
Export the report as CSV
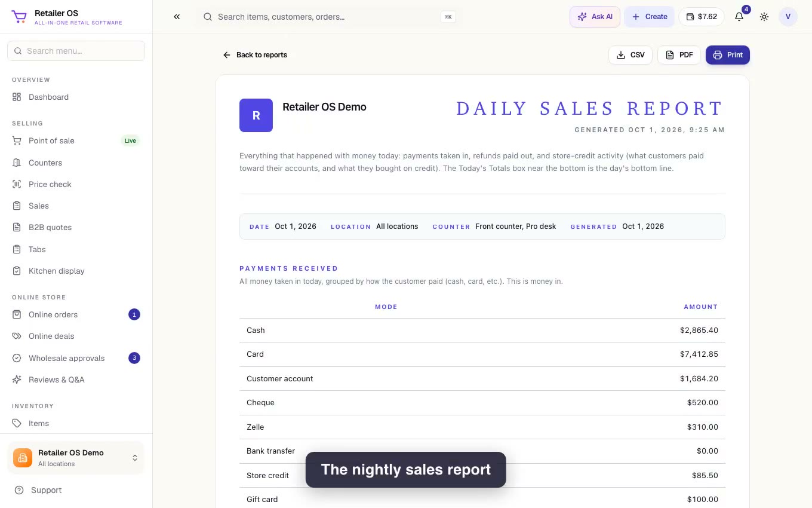630,55
